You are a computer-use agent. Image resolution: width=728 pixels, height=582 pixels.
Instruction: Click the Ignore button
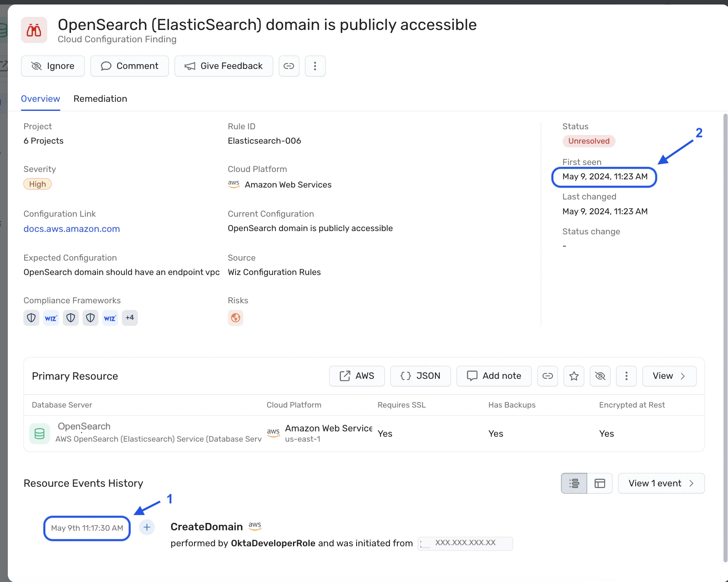pyautogui.click(x=53, y=66)
